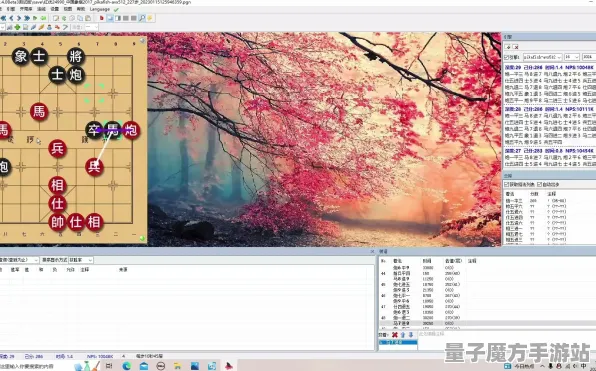Click the chess program's red taskbar icon
The height and width of the screenshot is (371, 596).
229,366
